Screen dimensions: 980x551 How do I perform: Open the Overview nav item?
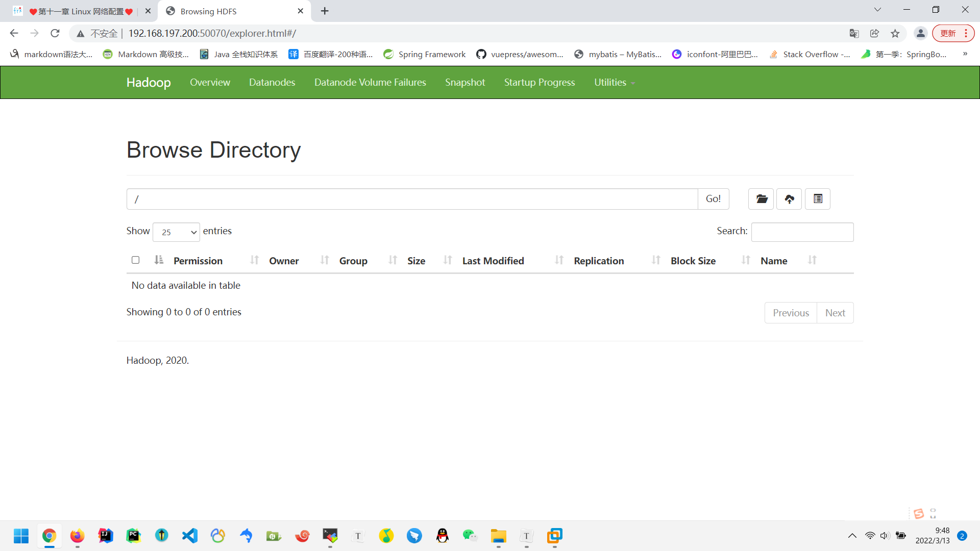point(210,83)
